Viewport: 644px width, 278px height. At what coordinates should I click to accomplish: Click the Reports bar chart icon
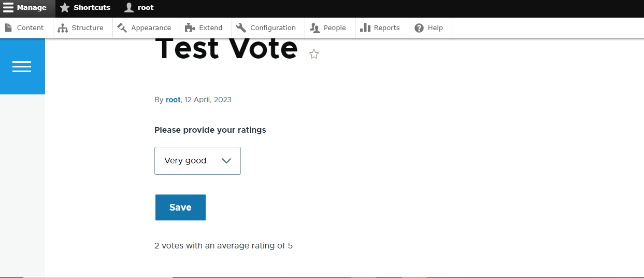pyautogui.click(x=365, y=28)
